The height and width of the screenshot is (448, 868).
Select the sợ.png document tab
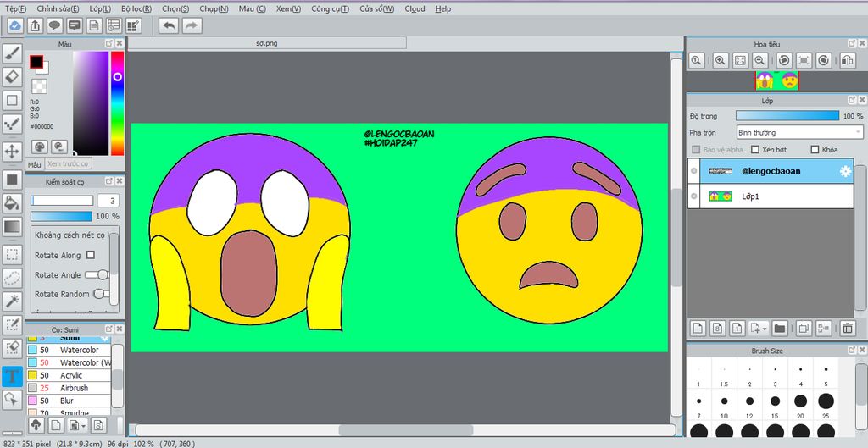[x=267, y=43]
